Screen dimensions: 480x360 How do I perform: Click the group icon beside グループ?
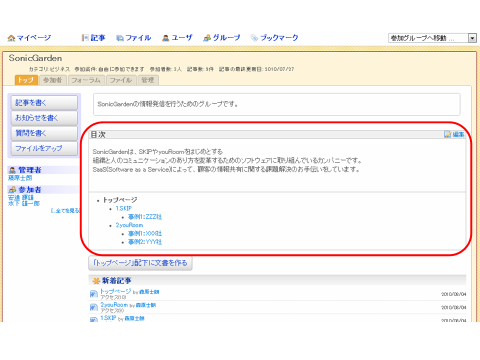[x=207, y=38]
